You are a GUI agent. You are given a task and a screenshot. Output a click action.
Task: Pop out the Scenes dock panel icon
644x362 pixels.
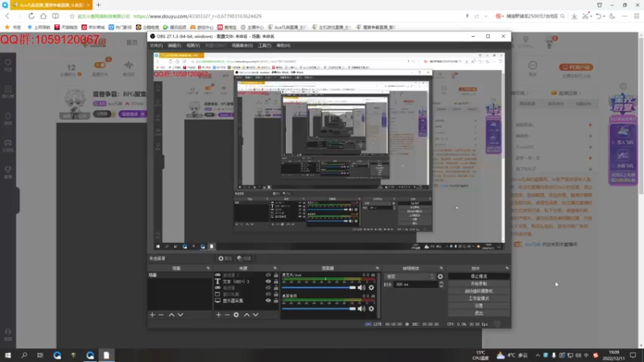208,268
